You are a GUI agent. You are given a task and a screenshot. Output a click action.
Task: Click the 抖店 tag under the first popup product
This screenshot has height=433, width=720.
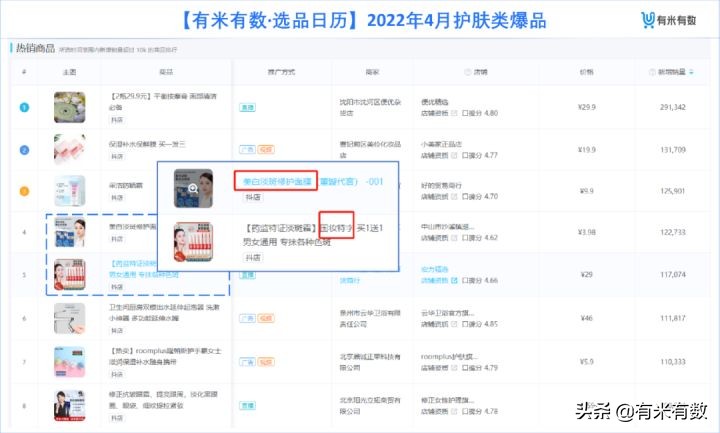pyautogui.click(x=253, y=197)
